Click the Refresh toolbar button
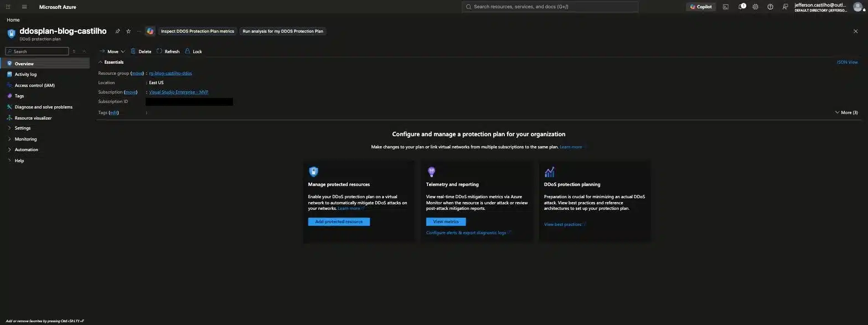The image size is (868, 325). [x=168, y=51]
